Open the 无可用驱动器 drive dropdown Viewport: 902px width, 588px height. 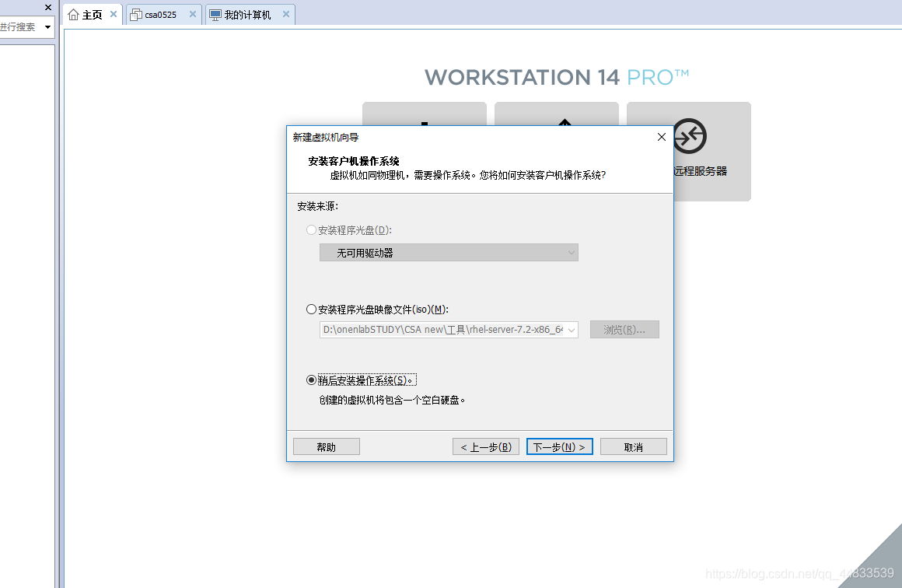point(449,253)
